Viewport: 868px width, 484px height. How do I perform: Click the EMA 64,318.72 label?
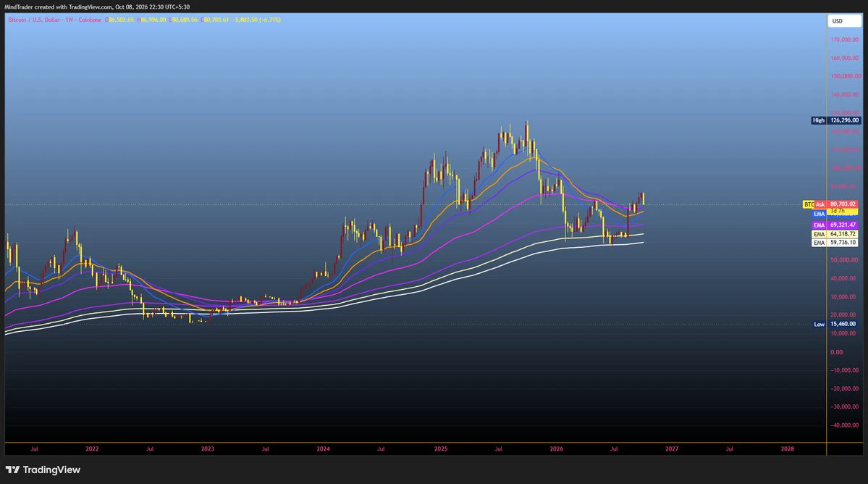[835, 234]
